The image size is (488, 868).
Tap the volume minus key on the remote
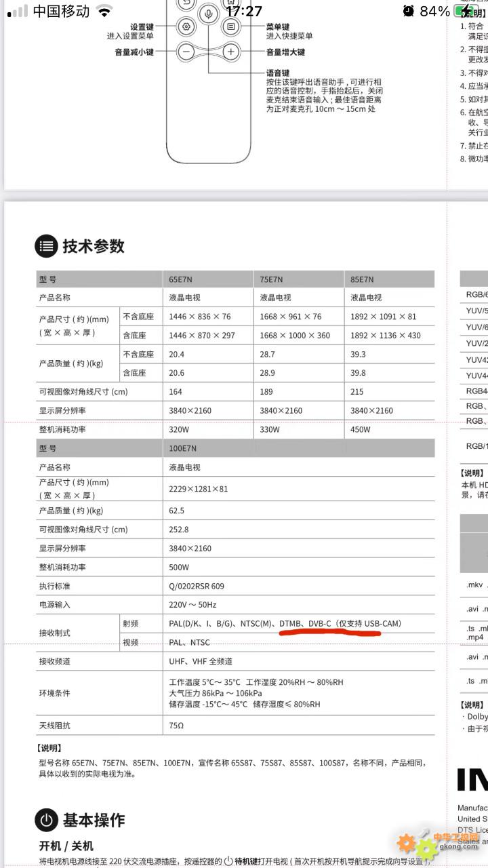click(x=186, y=52)
